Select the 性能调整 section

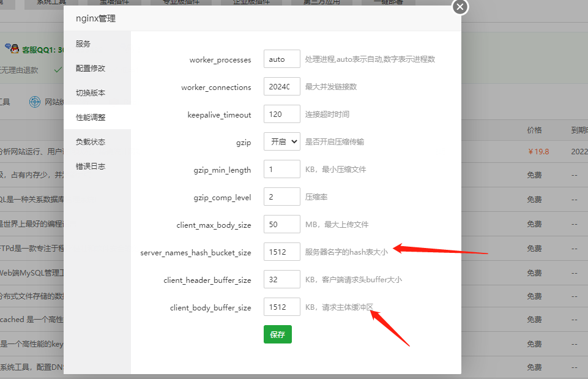coord(97,117)
